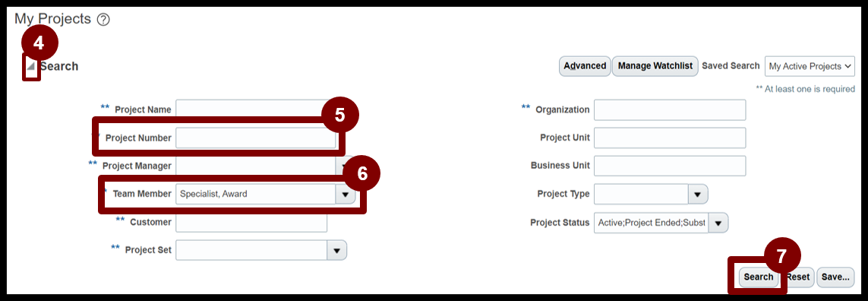This screenshot has height=301, width=868.
Task: Click the Advanced button
Action: point(585,66)
